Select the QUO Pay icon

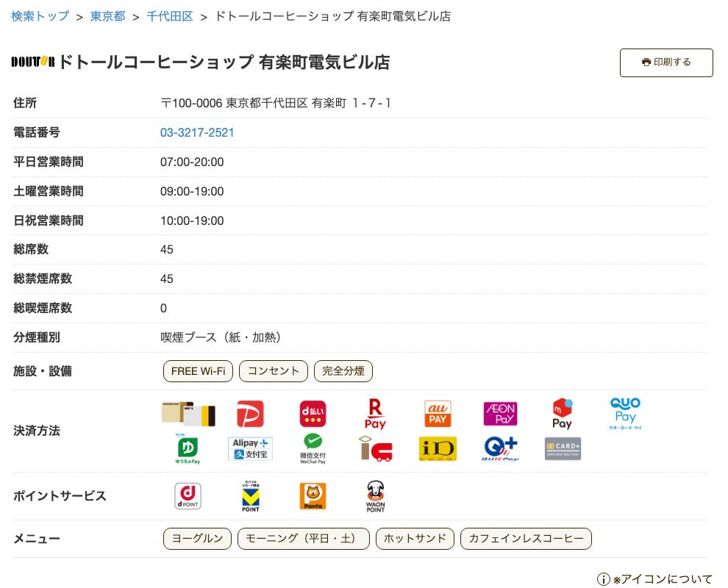coord(625,414)
